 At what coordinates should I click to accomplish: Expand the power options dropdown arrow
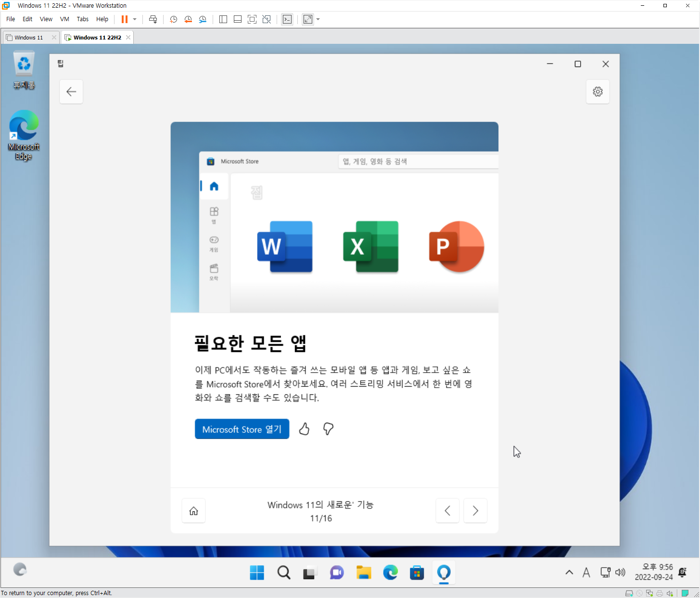point(135,19)
